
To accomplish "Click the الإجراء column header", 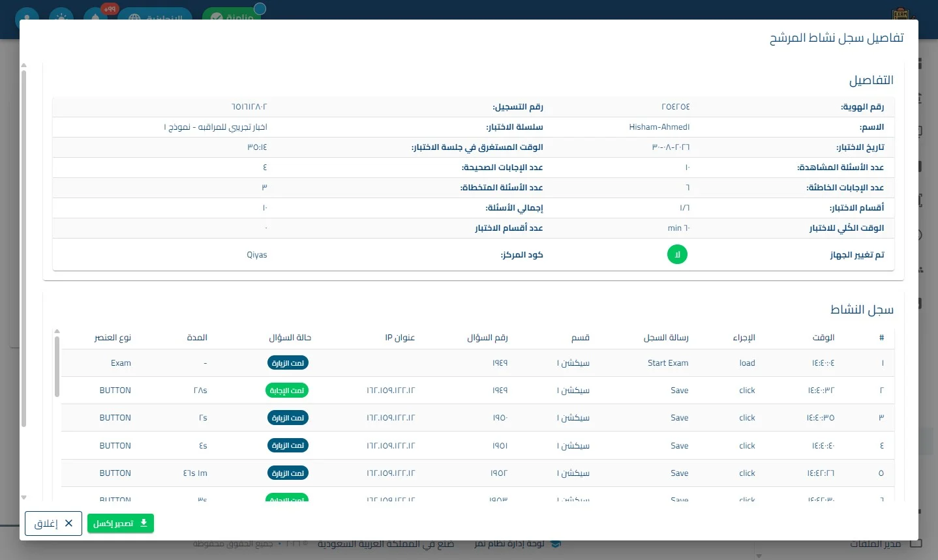I will point(744,337).
